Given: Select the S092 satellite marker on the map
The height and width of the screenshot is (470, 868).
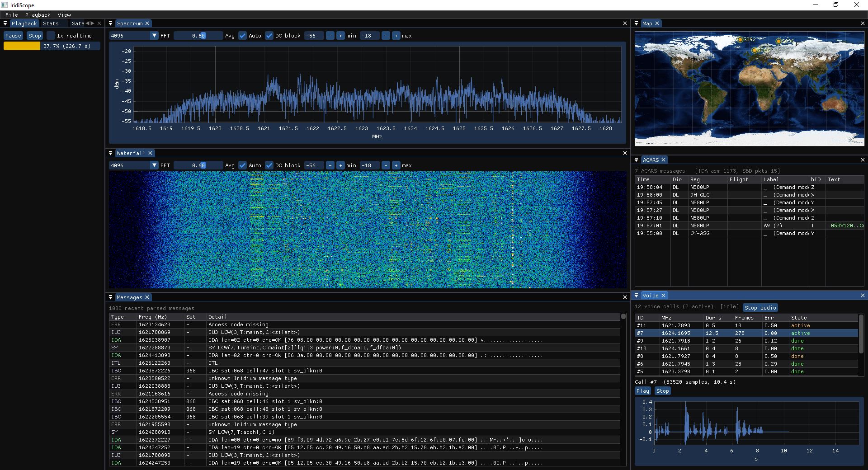Looking at the screenshot, I should 740,40.
